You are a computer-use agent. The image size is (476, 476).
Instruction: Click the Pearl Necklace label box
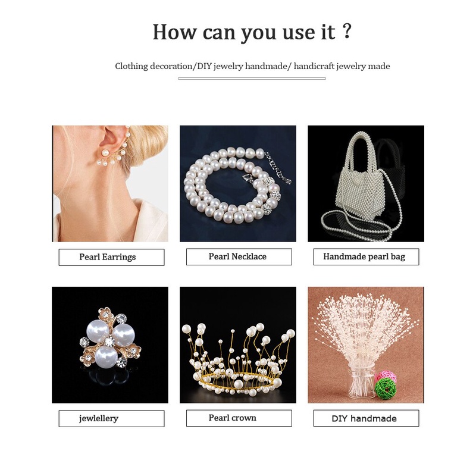click(x=239, y=257)
